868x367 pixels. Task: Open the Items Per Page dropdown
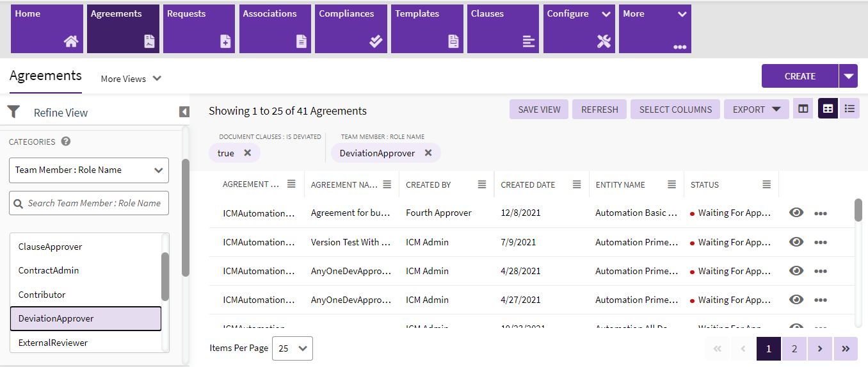[293, 348]
